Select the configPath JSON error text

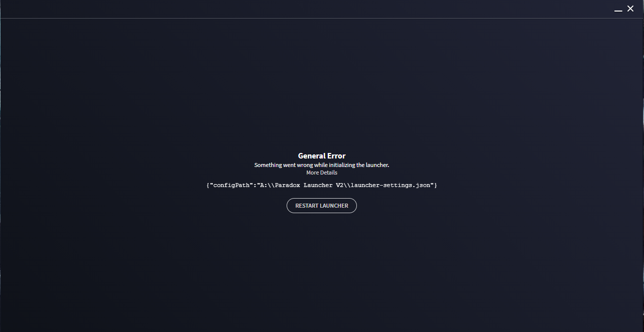pyautogui.click(x=322, y=186)
